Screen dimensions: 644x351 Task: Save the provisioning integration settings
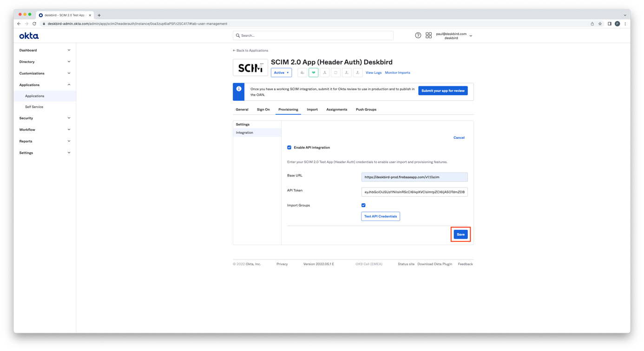click(460, 234)
